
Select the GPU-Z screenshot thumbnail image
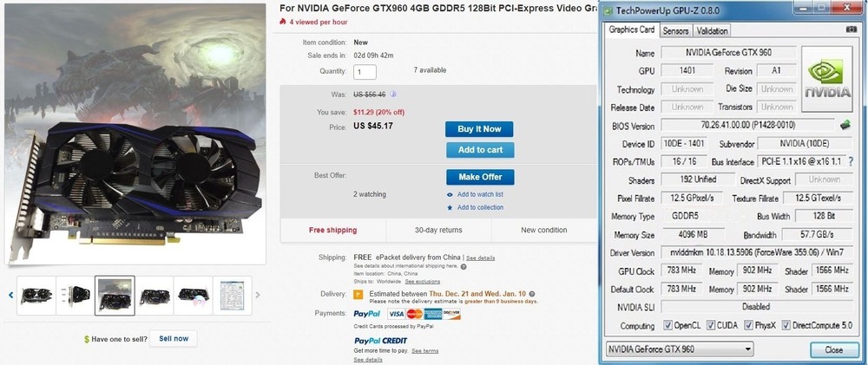(232, 296)
